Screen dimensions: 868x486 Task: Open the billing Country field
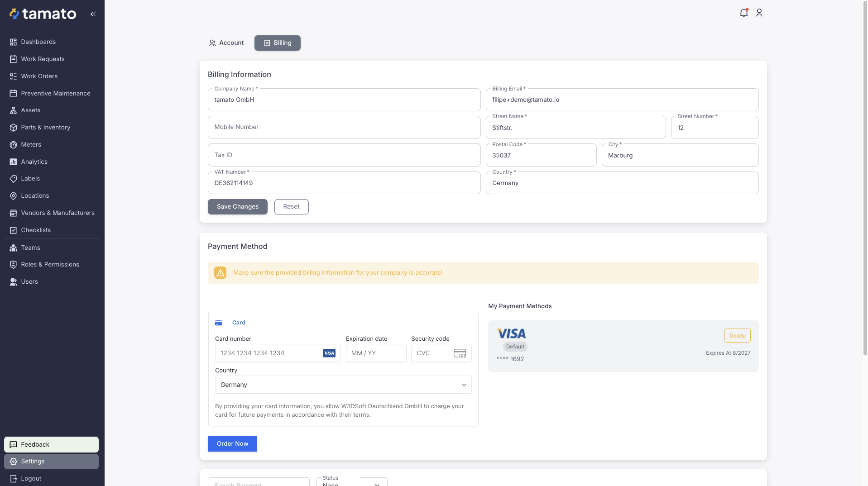(x=622, y=183)
